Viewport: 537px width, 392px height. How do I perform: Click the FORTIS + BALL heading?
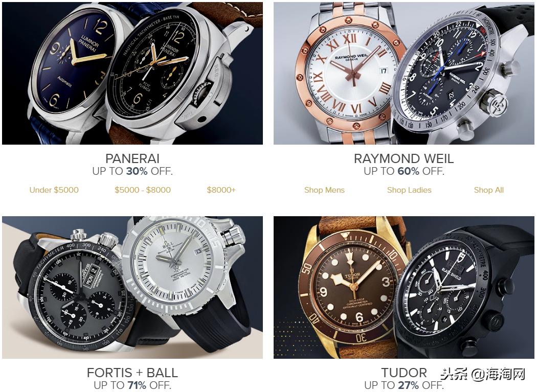click(132, 373)
